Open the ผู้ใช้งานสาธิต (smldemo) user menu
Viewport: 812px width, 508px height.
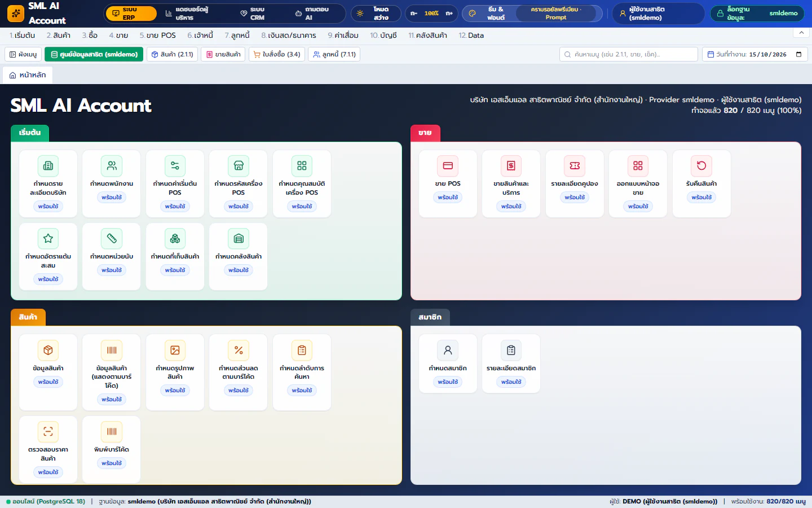[x=658, y=14]
